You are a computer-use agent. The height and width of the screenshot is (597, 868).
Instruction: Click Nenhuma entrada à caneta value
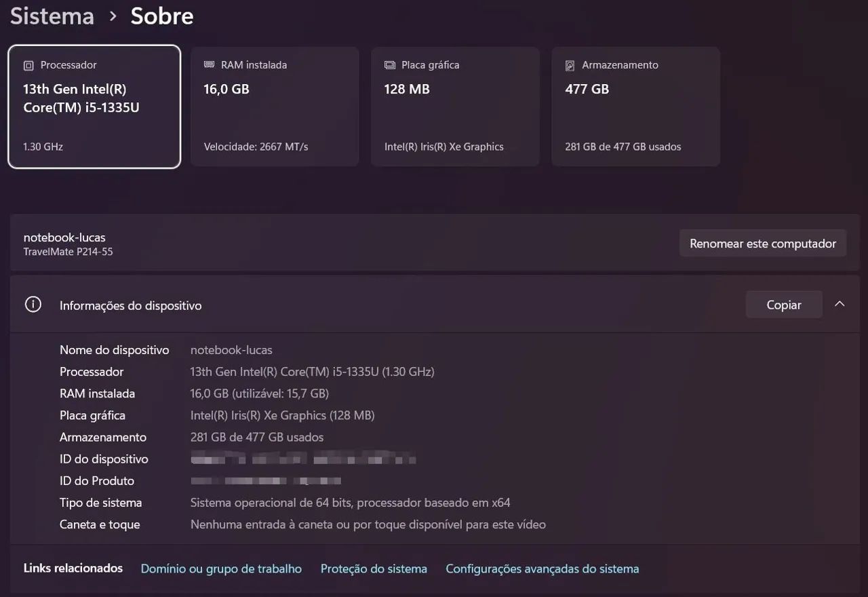[368, 524]
